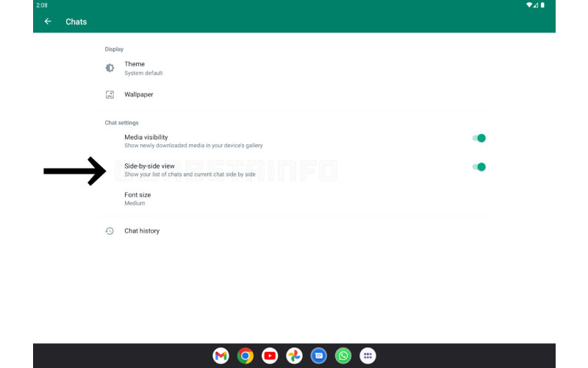Open Gmail from the taskbar
This screenshot has height=368, width=588.
pyautogui.click(x=221, y=355)
